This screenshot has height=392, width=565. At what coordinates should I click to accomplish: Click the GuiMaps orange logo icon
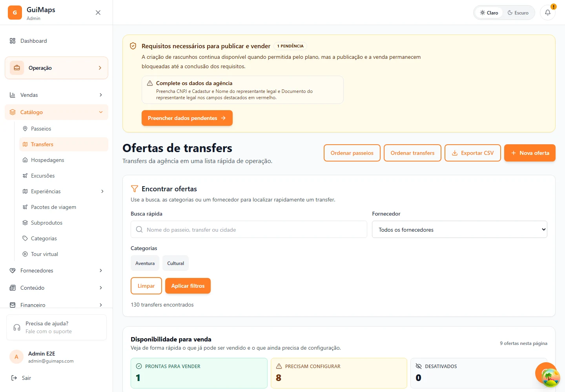15,13
